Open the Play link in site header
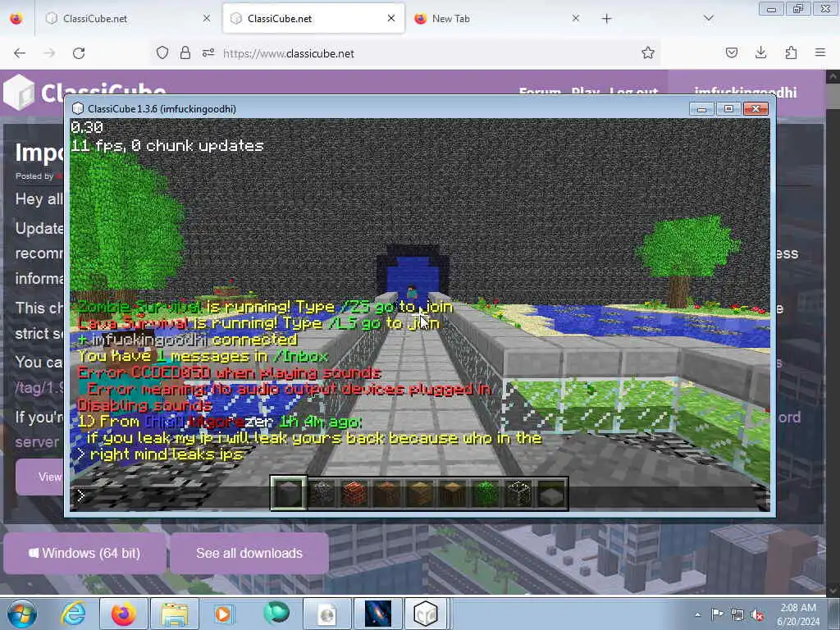840x630 pixels. point(585,91)
